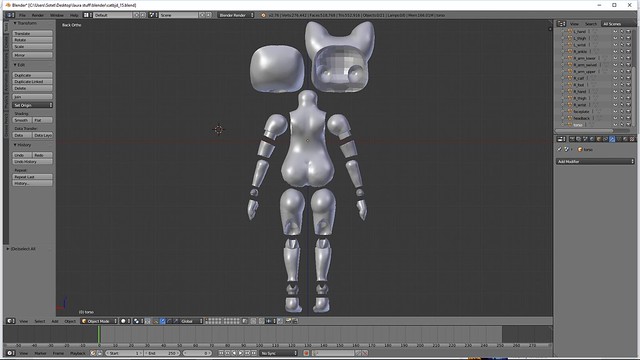The width and height of the screenshot is (640, 360).
Task: Open the File menu
Action: (22, 15)
